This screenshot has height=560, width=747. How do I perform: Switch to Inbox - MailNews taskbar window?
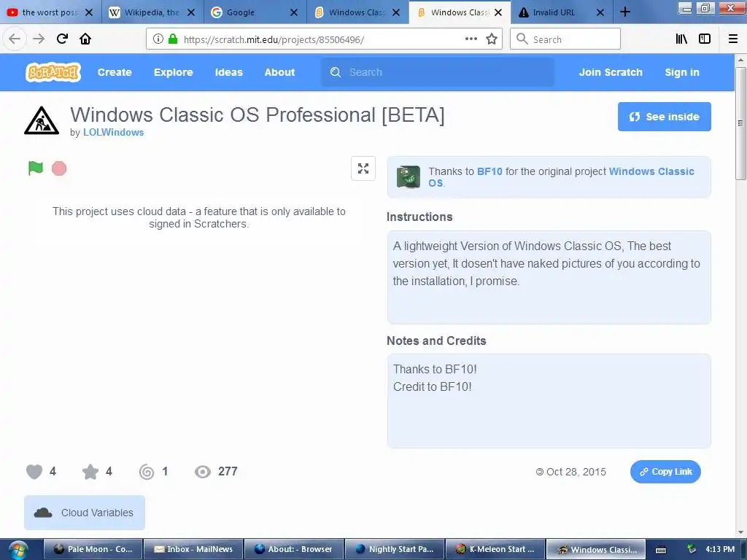pos(193,550)
